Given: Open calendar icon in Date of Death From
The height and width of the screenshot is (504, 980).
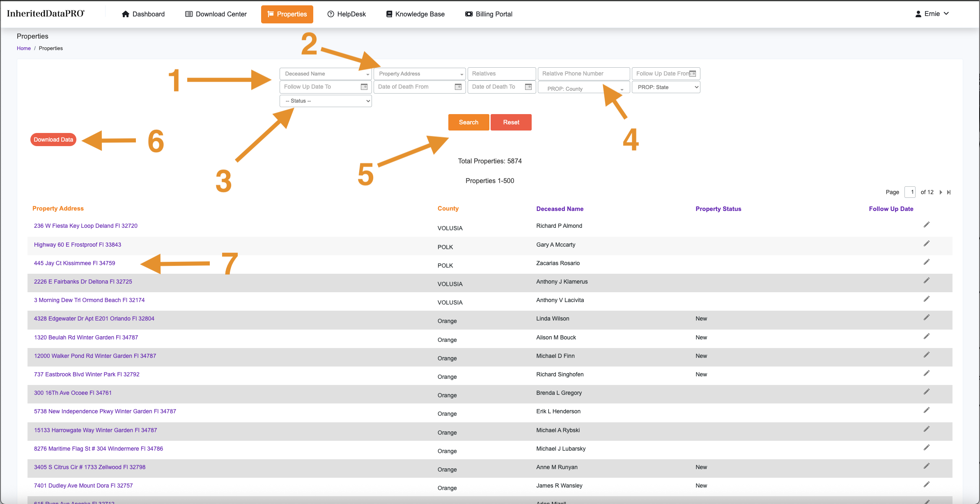Looking at the screenshot, I should (458, 87).
